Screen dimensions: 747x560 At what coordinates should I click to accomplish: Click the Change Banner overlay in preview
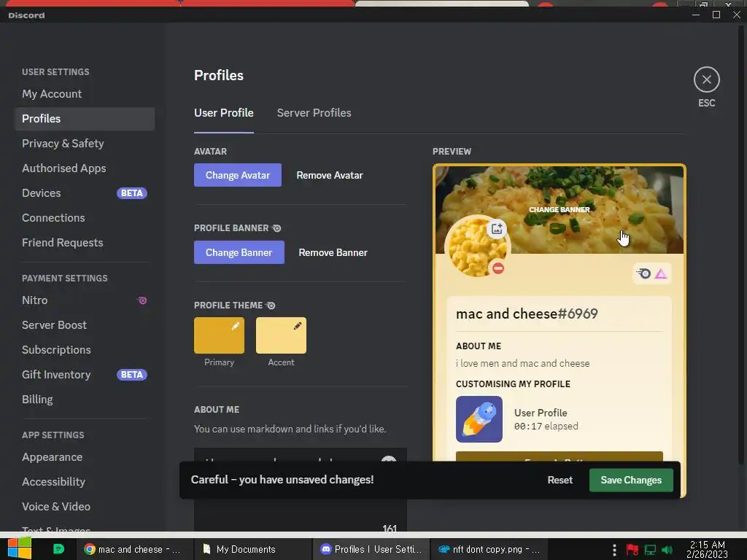pos(560,209)
